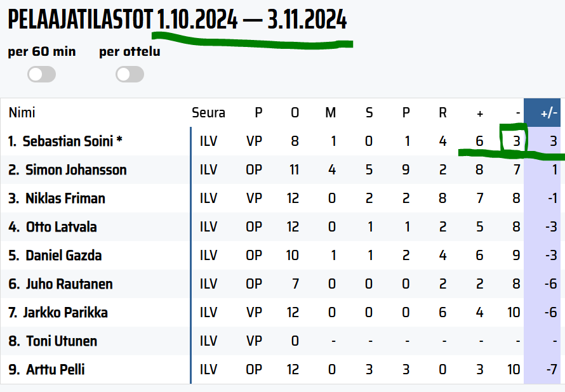The height and width of the screenshot is (392, 565).
Task: Open Arttu Pelli player profile
Action: click(55, 369)
